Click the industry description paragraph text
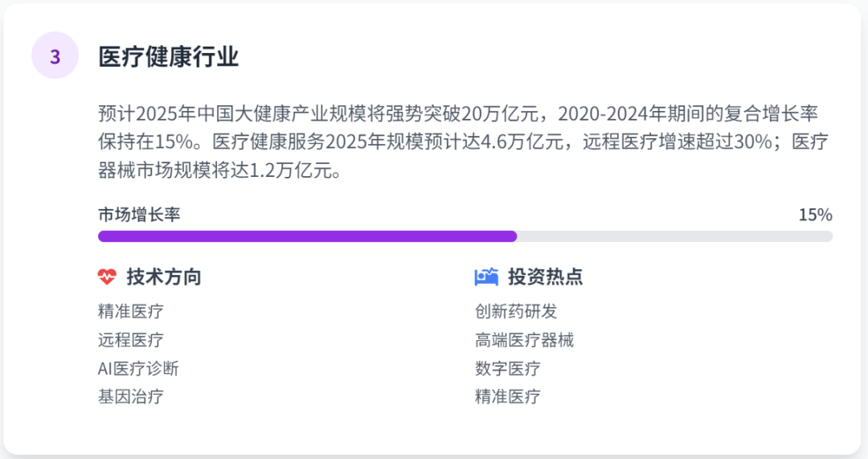868x459 pixels. 462,141
